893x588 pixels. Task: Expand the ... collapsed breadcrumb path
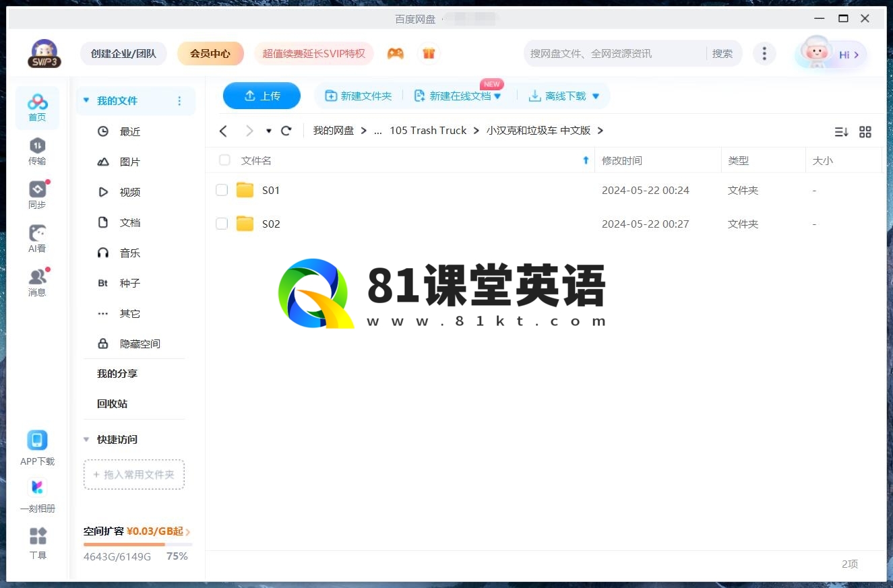377,131
